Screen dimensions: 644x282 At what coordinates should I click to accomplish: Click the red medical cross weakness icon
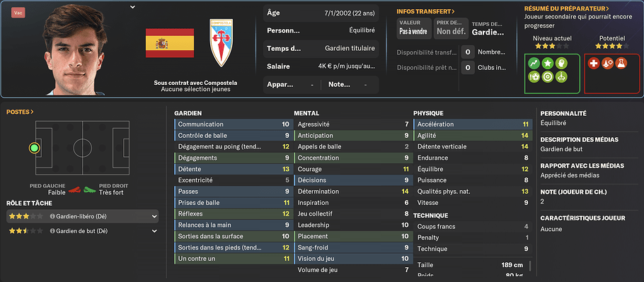[594, 63]
